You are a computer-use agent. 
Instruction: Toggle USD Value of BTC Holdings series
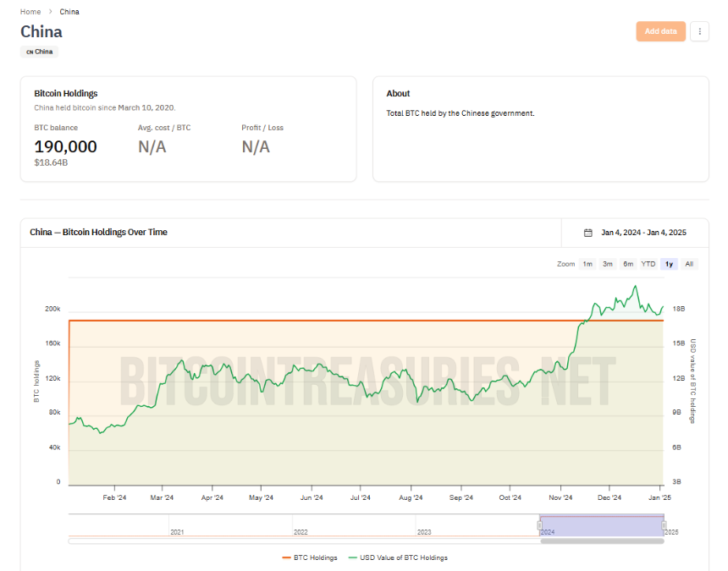click(398, 557)
